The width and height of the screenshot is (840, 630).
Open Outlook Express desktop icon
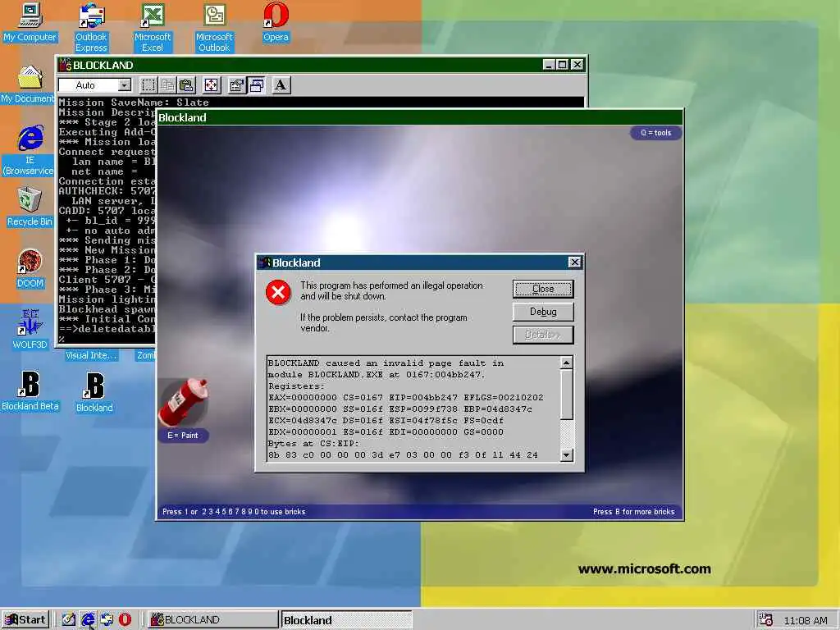pyautogui.click(x=91, y=27)
